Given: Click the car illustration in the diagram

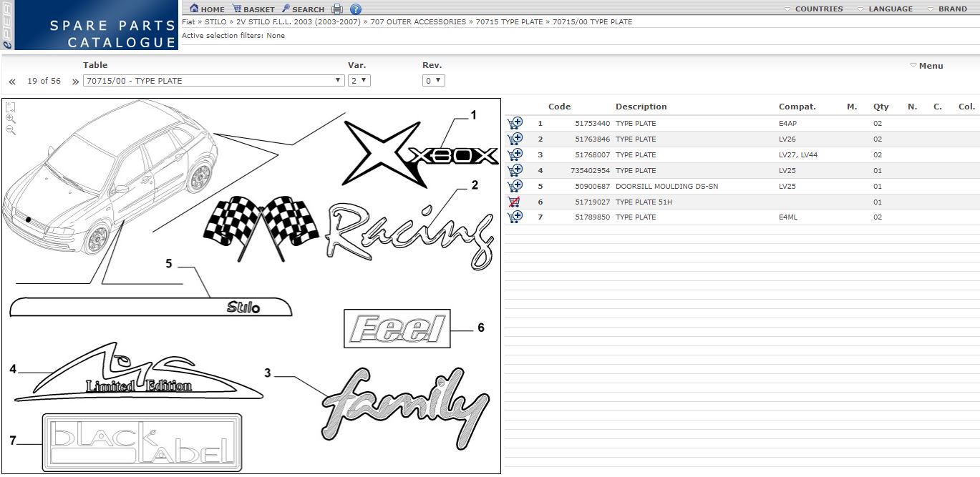Looking at the screenshot, I should coord(111,179).
